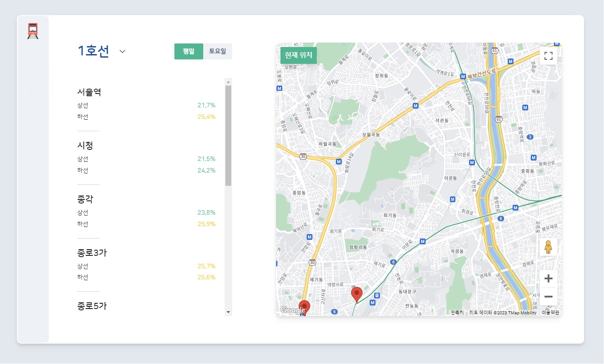
Task: Click the red pin marker near 약령시로
Action: pos(357,294)
